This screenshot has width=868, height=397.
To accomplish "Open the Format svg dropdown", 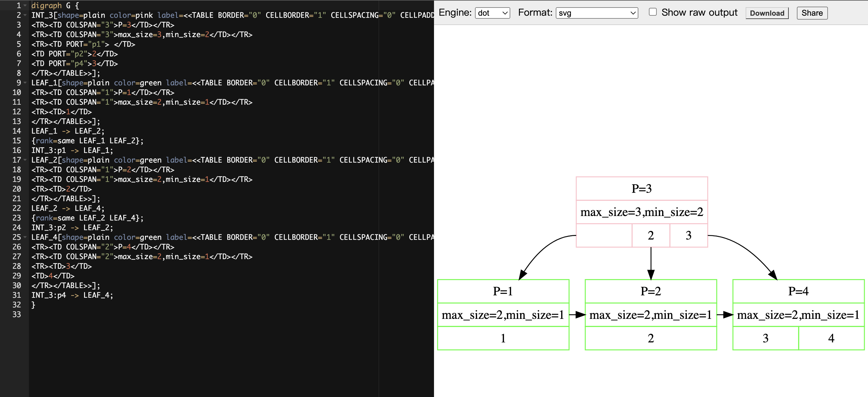I will click(x=596, y=13).
